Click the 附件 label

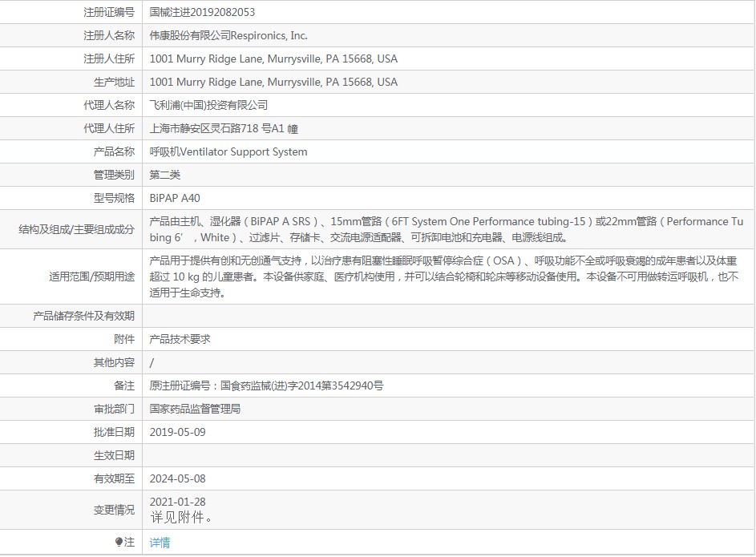tap(124, 339)
